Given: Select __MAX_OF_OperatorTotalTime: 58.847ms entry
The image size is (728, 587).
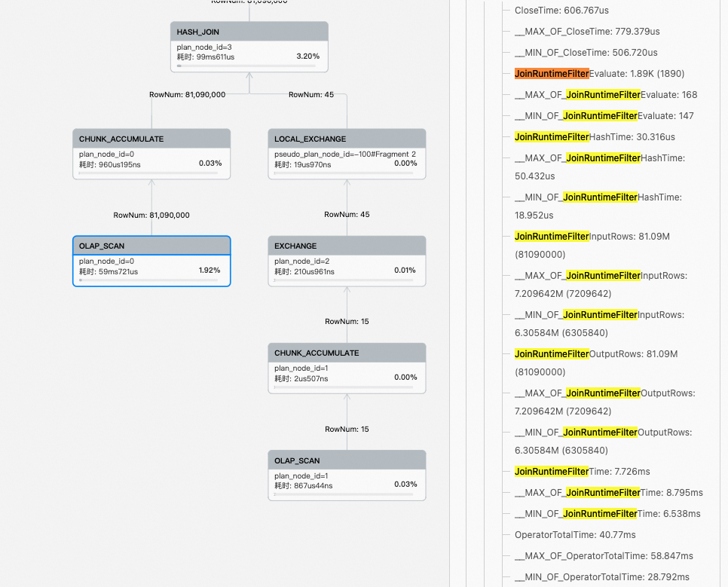Looking at the screenshot, I should (604, 556).
